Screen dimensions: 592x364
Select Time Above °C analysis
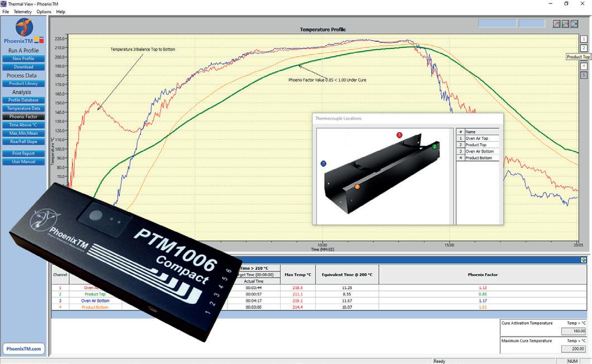click(x=23, y=125)
